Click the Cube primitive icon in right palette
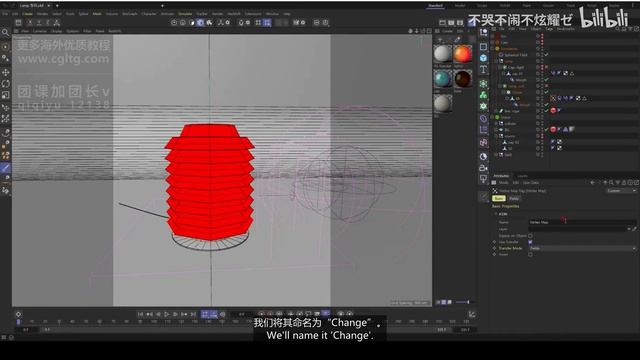Screen dimensions: 640x360 pos(483,58)
